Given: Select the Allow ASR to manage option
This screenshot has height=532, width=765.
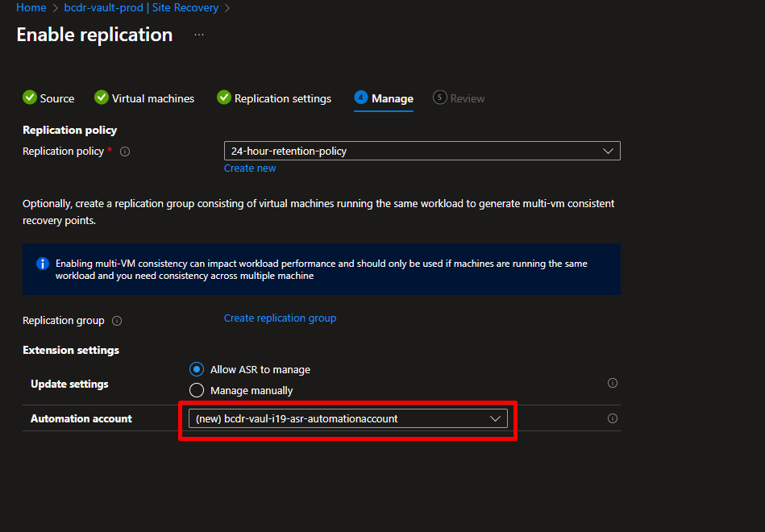Looking at the screenshot, I should pyautogui.click(x=197, y=369).
